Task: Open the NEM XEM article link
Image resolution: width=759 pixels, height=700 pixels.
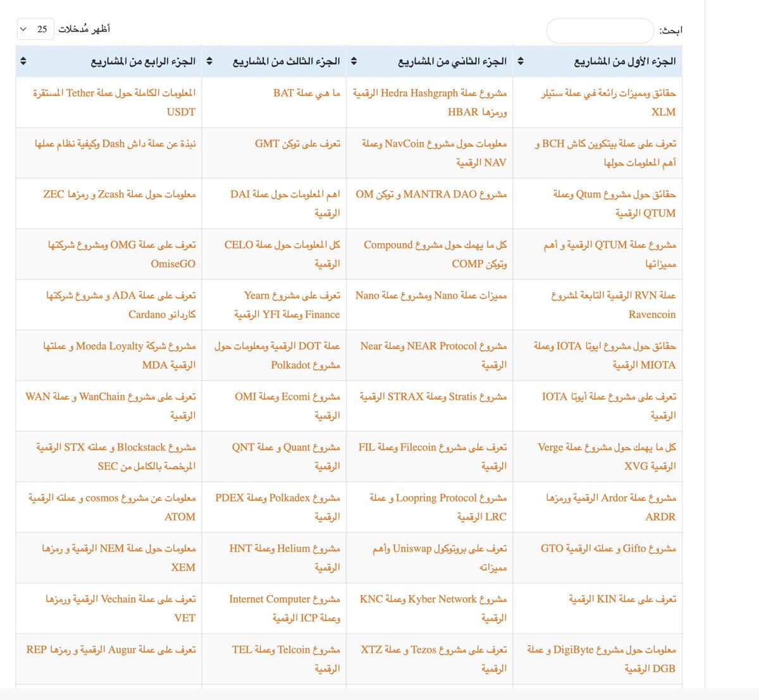Action: (119, 558)
